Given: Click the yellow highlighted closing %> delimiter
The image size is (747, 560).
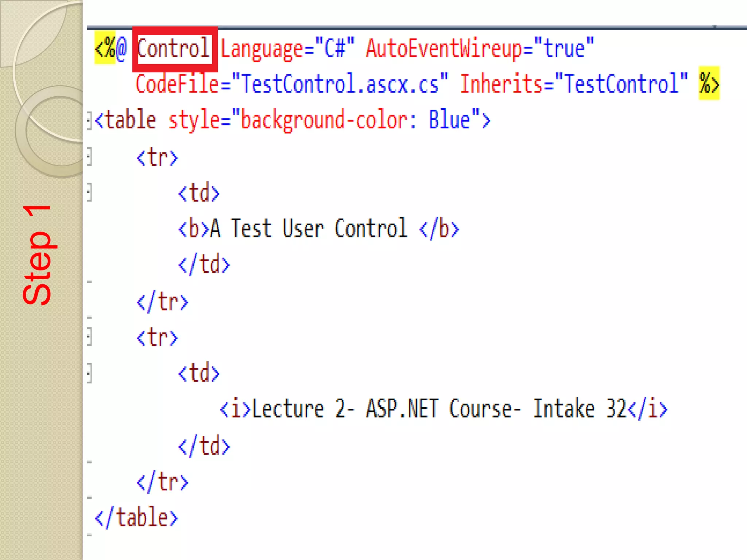Looking at the screenshot, I should (709, 83).
